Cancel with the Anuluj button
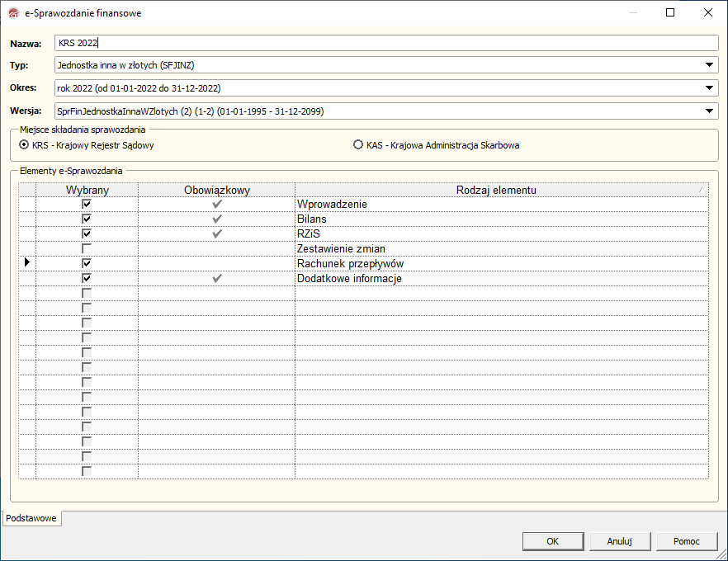Viewport: 728px width, 561px height. tap(619, 541)
